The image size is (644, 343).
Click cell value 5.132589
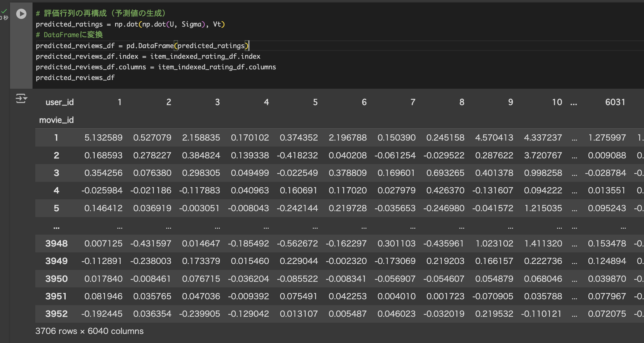pos(103,138)
